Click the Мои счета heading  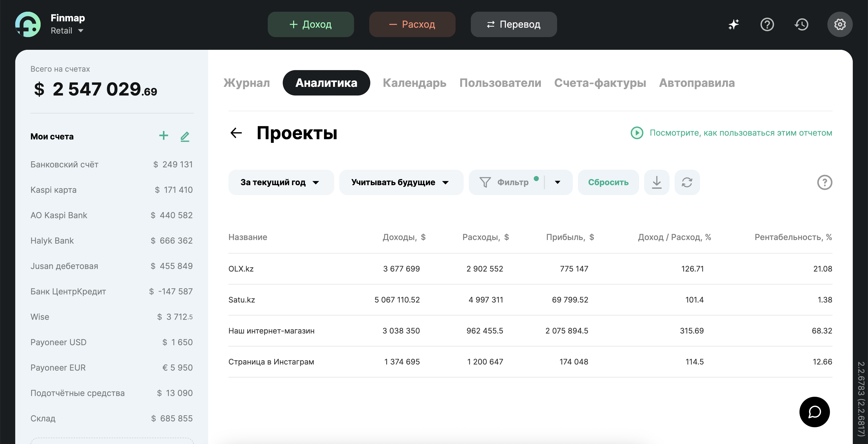pyautogui.click(x=52, y=137)
